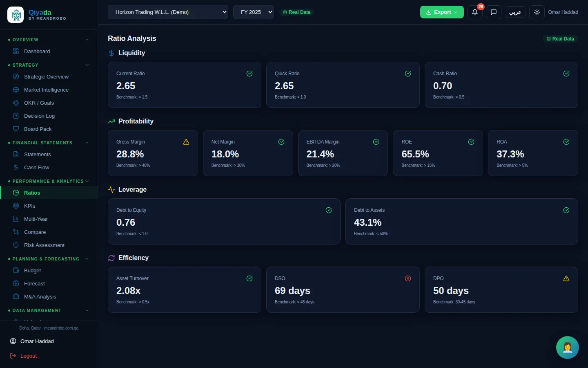Viewport: 588px width, 368px height.
Task: Toggle the light/dark theme sun icon
Action: pos(537,12)
